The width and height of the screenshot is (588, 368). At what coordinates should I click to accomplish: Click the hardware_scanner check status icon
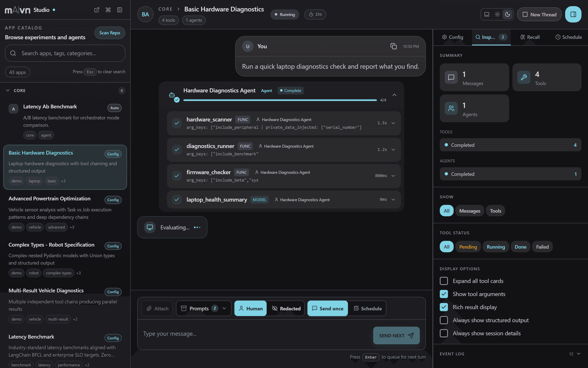point(177,123)
